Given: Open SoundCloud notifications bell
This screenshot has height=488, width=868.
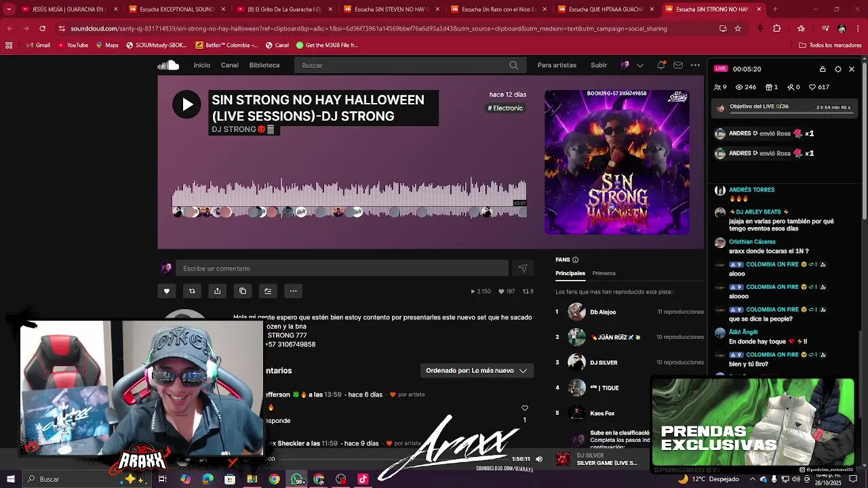Looking at the screenshot, I should coord(660,65).
